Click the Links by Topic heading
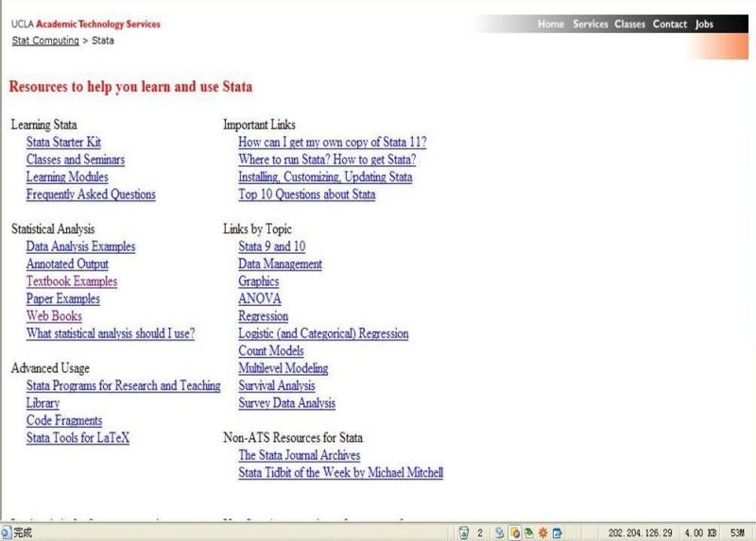This screenshot has width=756, height=541. click(x=257, y=228)
